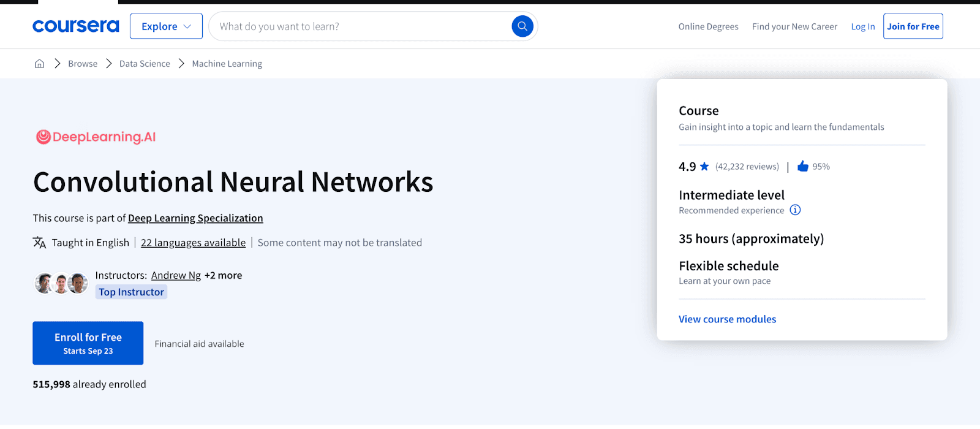Click the Join for Free button
This screenshot has width=980, height=429.
coord(913,26)
